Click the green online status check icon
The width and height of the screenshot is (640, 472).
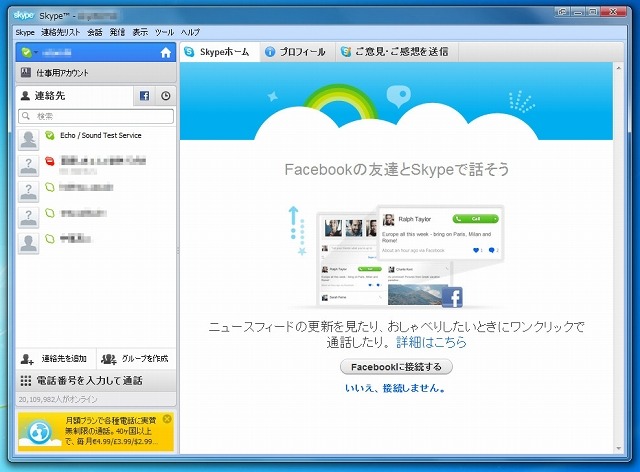26,53
